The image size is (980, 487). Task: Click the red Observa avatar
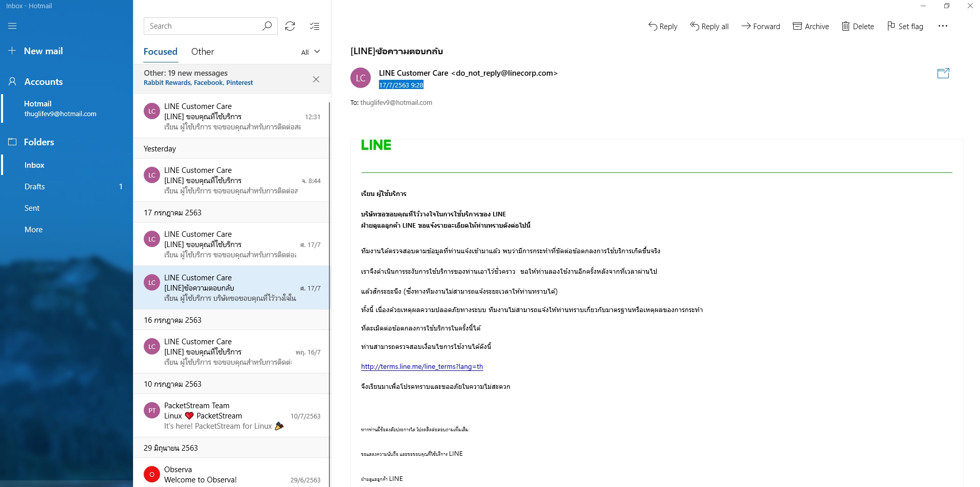pos(152,474)
